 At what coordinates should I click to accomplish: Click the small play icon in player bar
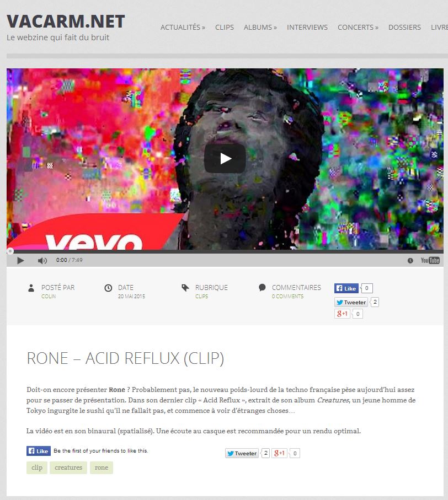pos(20,261)
